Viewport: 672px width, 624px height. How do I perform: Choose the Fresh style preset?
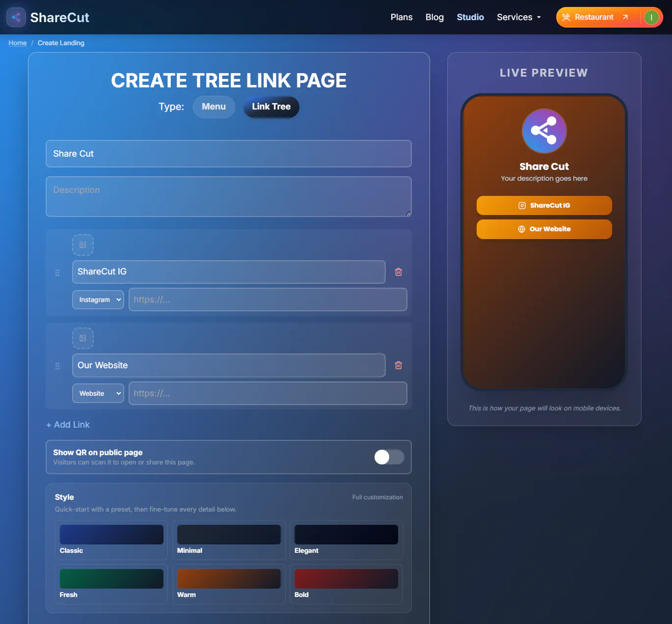click(x=111, y=584)
